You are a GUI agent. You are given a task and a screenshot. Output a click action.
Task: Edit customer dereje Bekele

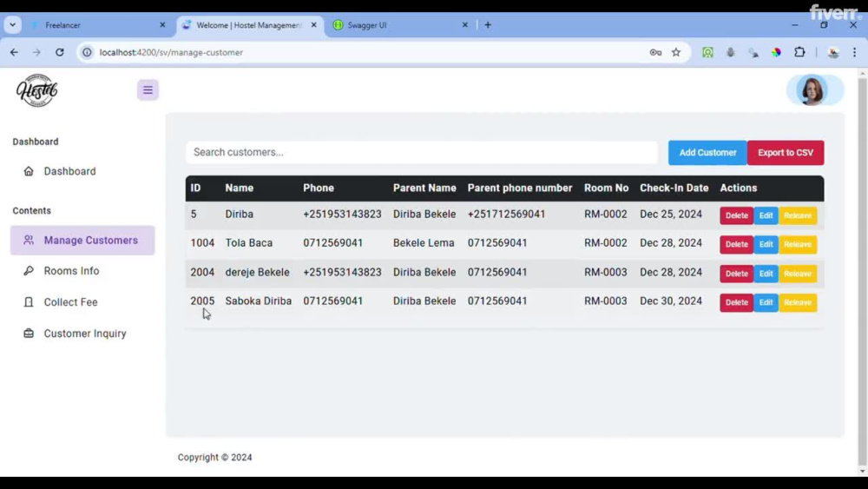(766, 274)
